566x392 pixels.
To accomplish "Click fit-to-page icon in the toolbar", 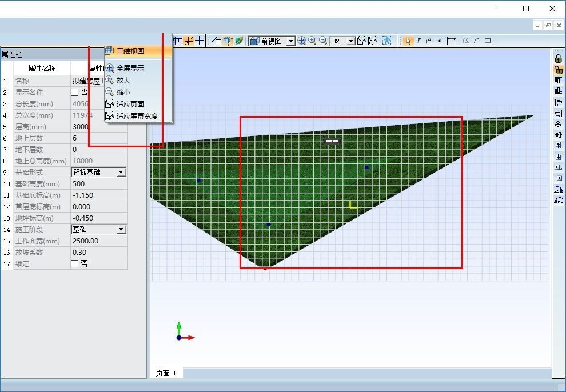I will point(362,41).
